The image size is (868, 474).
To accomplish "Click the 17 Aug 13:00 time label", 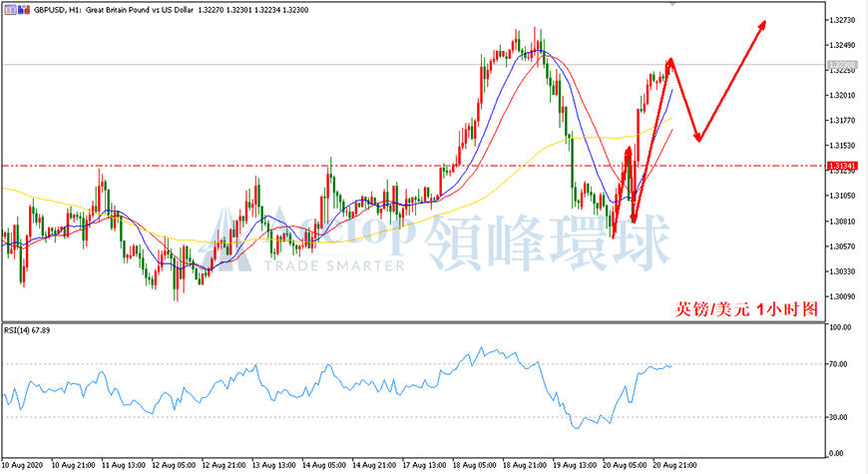I will [x=425, y=465].
